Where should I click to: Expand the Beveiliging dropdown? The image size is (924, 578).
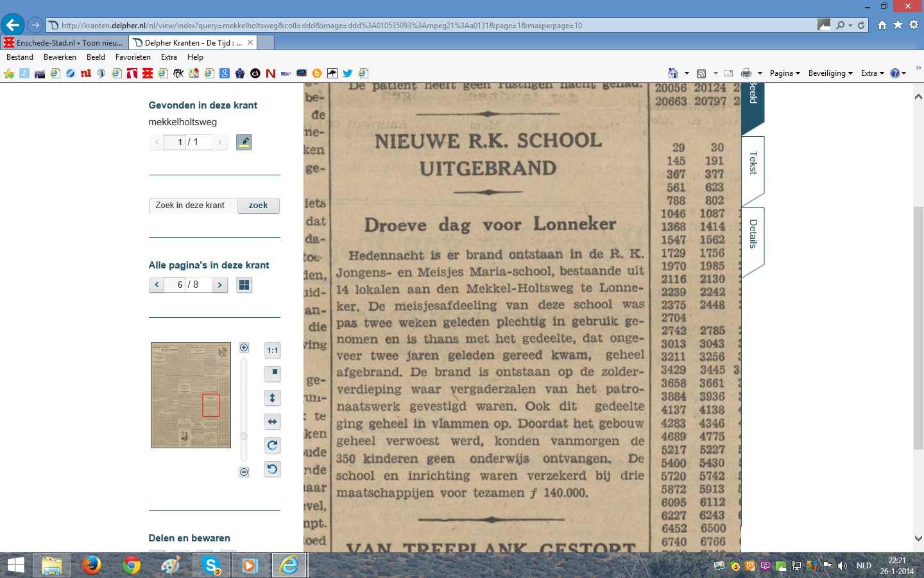tap(830, 73)
